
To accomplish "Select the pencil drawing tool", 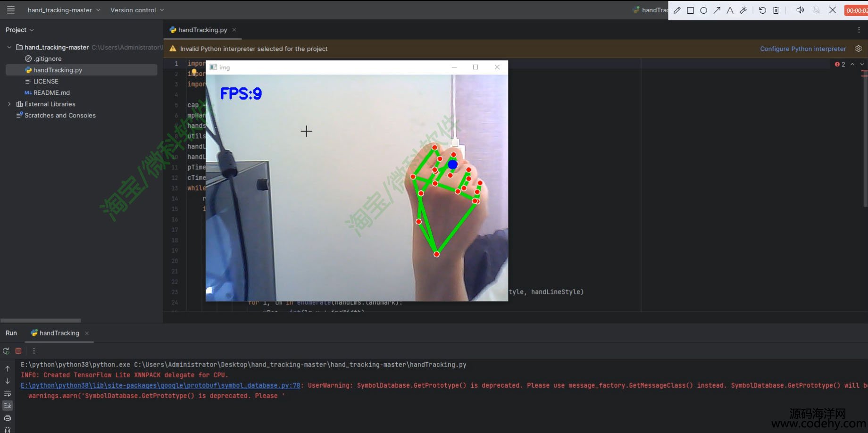I will pyautogui.click(x=677, y=10).
